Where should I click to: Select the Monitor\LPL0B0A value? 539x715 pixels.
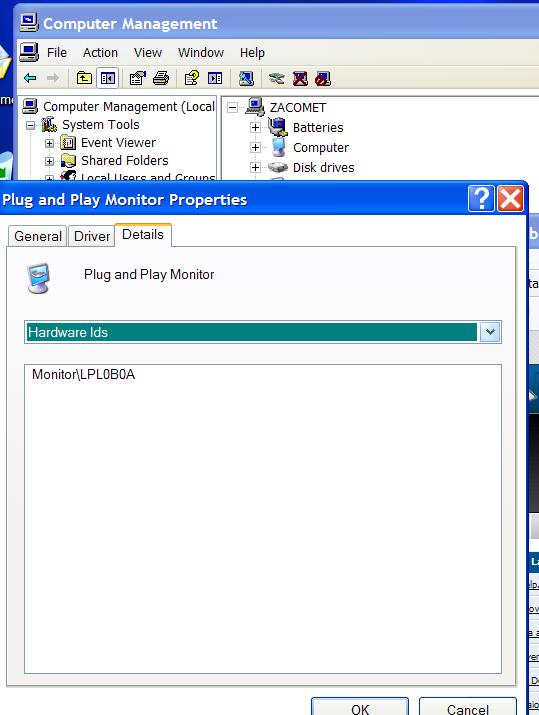(83, 374)
